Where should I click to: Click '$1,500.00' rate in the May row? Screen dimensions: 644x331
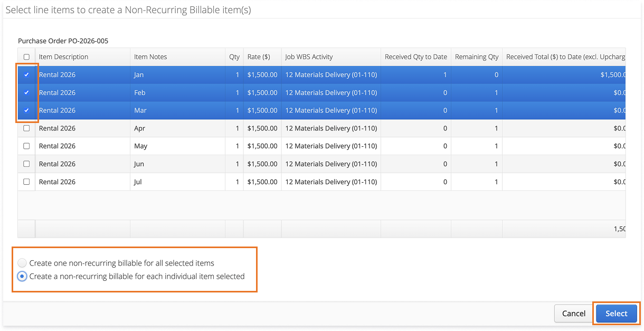click(262, 146)
